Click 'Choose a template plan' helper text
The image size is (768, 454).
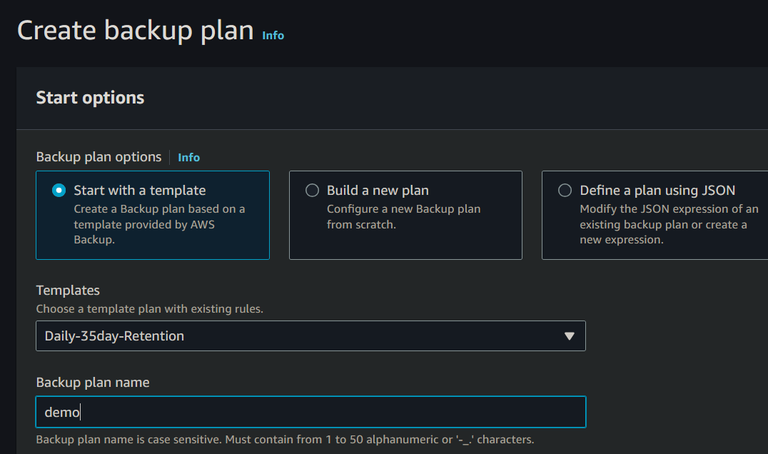(149, 308)
